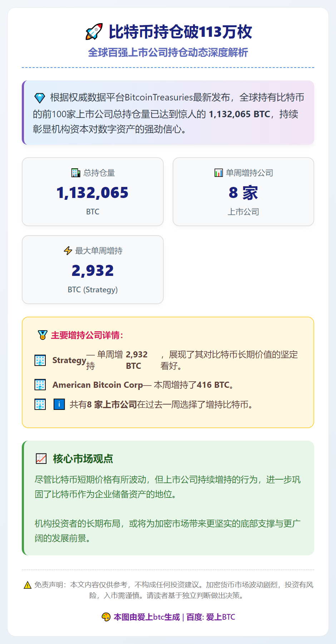Select subtitle 全球百强上市公司持仓动态深度解析

168,53
